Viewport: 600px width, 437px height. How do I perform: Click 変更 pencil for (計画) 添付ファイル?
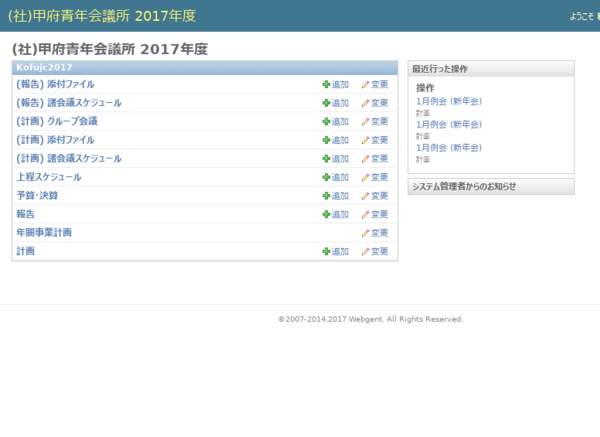coord(374,140)
